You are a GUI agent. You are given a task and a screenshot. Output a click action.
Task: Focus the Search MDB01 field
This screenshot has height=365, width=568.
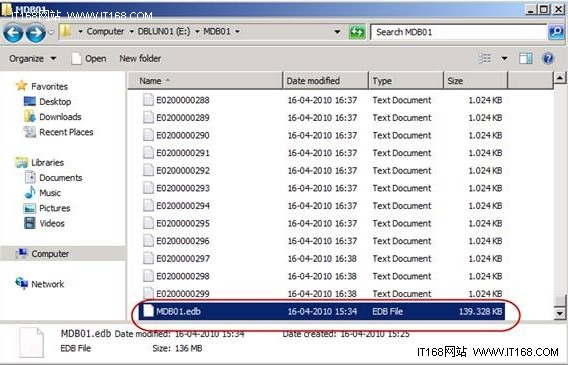tap(458, 32)
